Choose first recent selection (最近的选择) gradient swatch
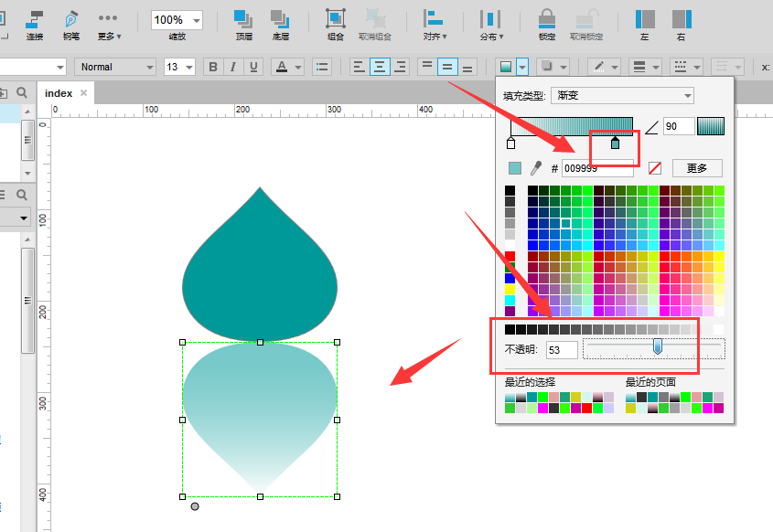The height and width of the screenshot is (532, 773). [510, 397]
